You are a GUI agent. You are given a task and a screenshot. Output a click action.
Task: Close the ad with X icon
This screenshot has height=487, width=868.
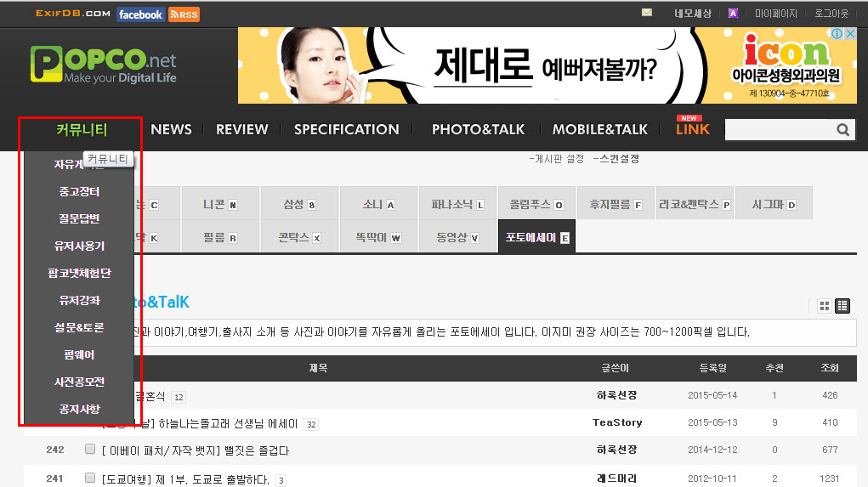[x=851, y=34]
